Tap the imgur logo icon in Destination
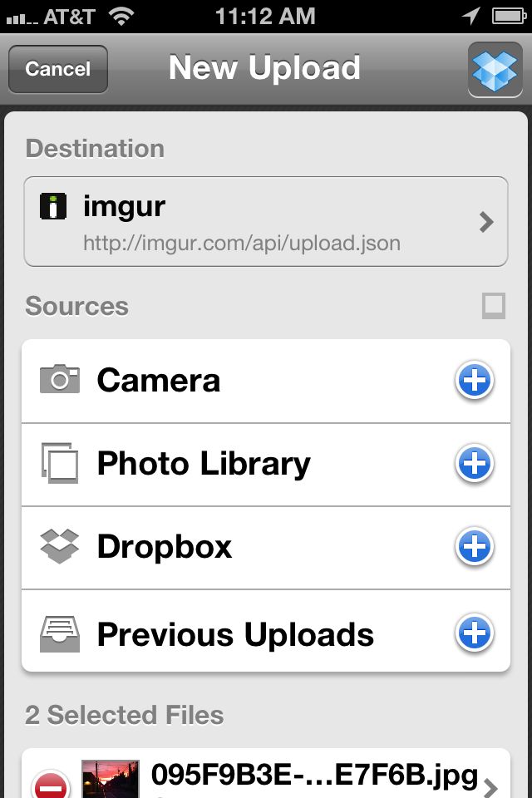The image size is (532, 798). point(53,206)
